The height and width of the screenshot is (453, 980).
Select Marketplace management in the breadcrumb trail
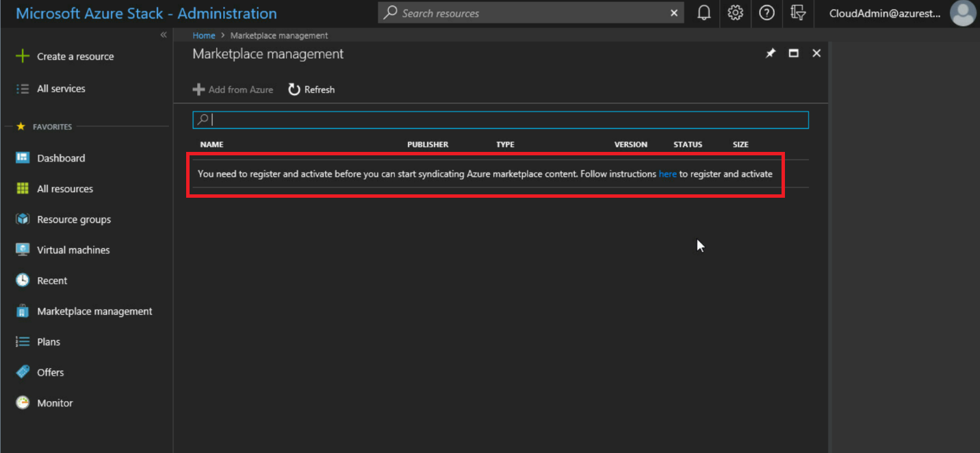tap(279, 35)
